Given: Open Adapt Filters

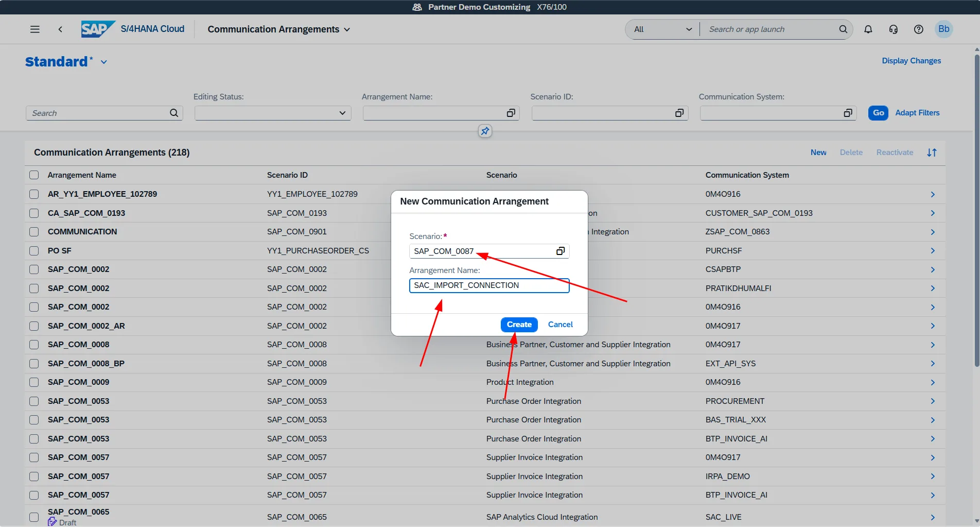Looking at the screenshot, I should (x=917, y=113).
